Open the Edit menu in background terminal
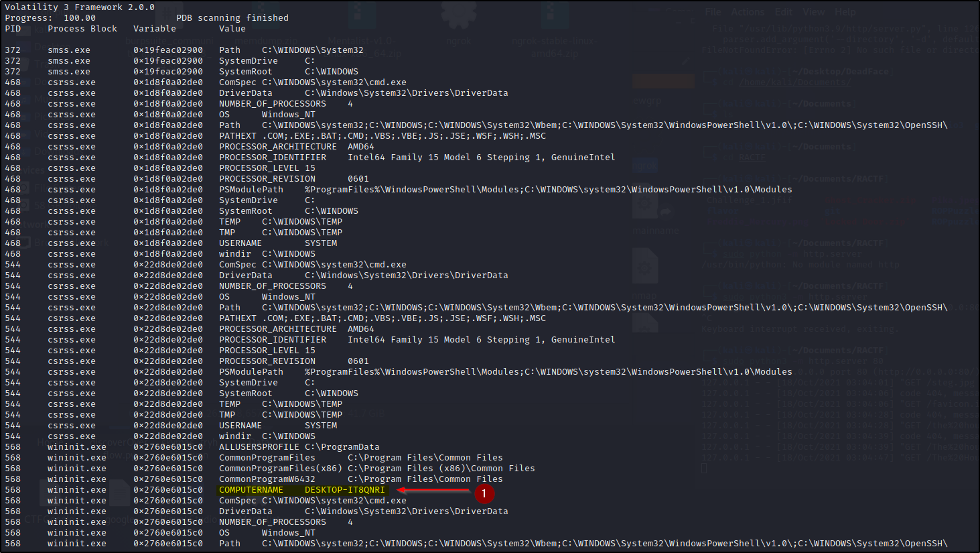The height and width of the screenshot is (553, 980). pyautogui.click(x=783, y=12)
